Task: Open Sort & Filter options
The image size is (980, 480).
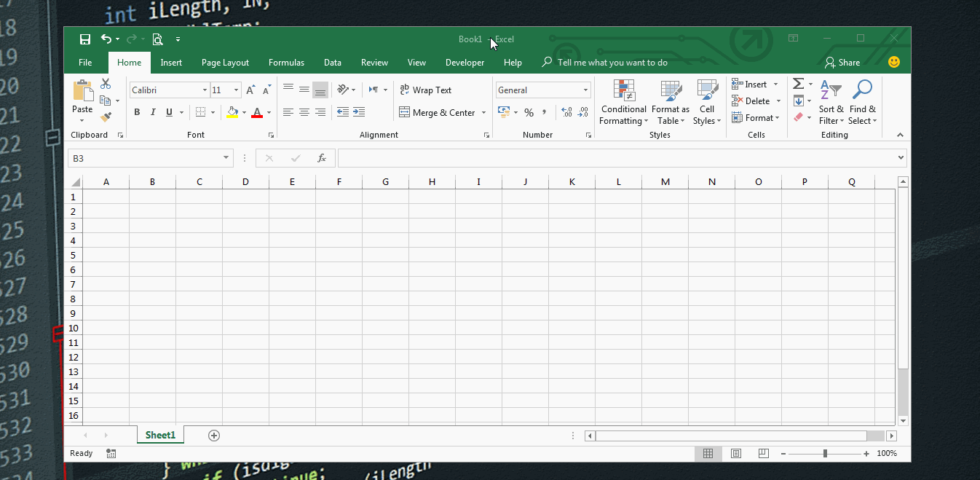Action: [x=831, y=103]
